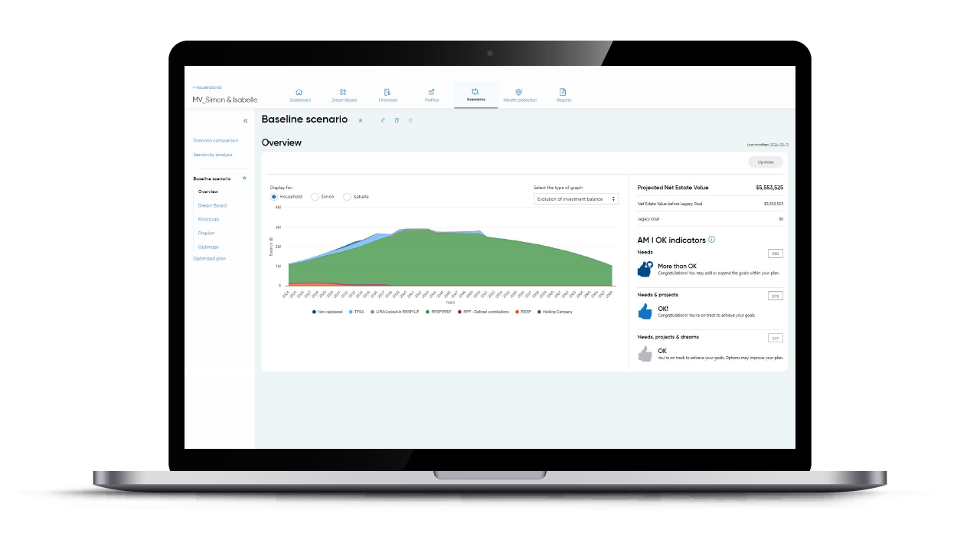Go back to the Household list link
This screenshot has height=553, width=980.
[207, 87]
